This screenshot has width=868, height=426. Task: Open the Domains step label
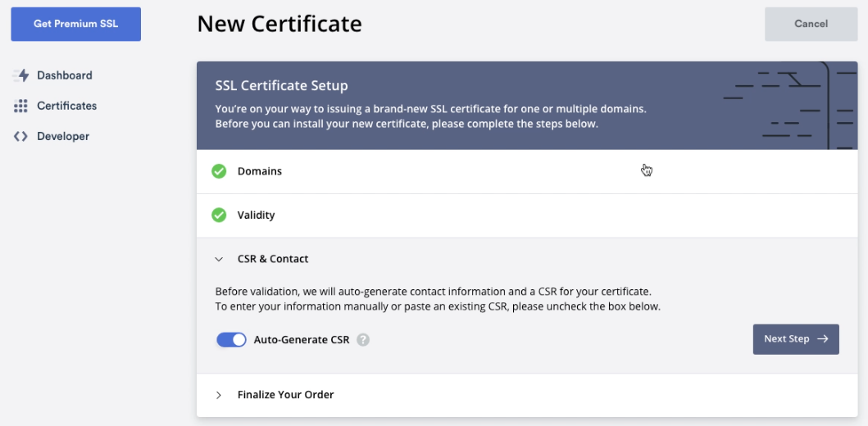point(260,171)
